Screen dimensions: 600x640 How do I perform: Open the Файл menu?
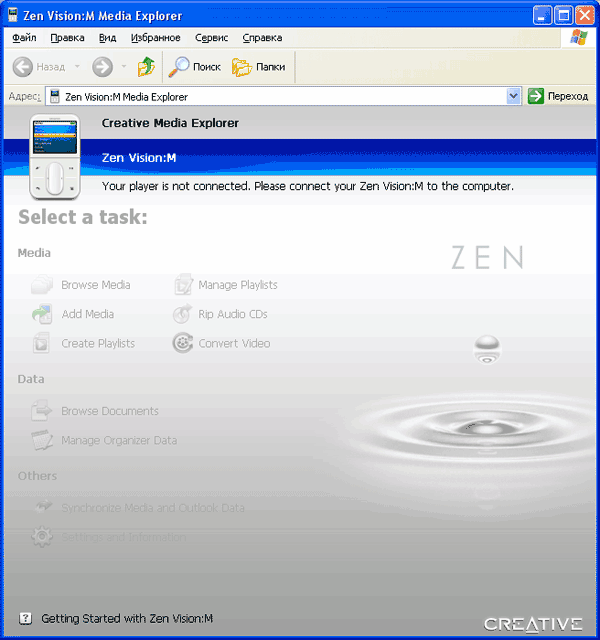click(x=24, y=38)
